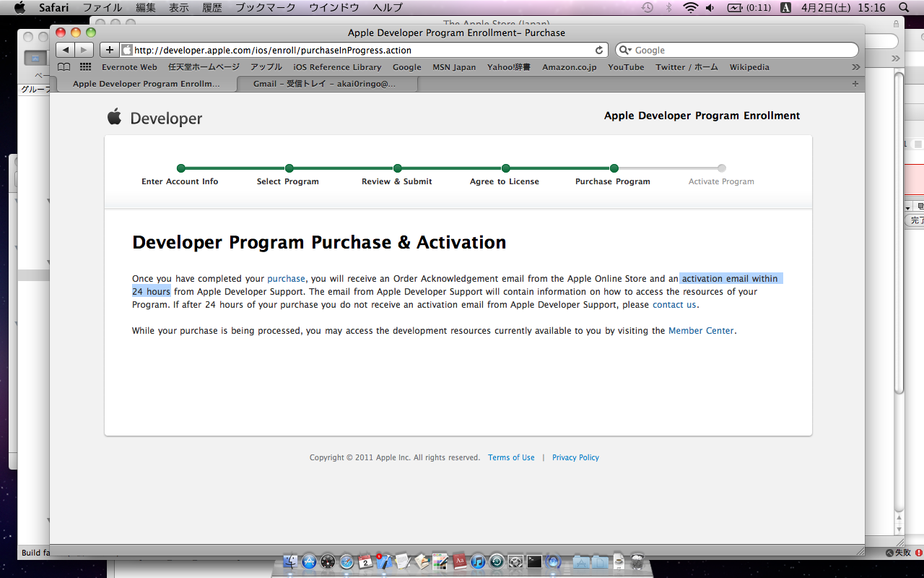Follow the 'purchase' link in the text

pos(287,279)
